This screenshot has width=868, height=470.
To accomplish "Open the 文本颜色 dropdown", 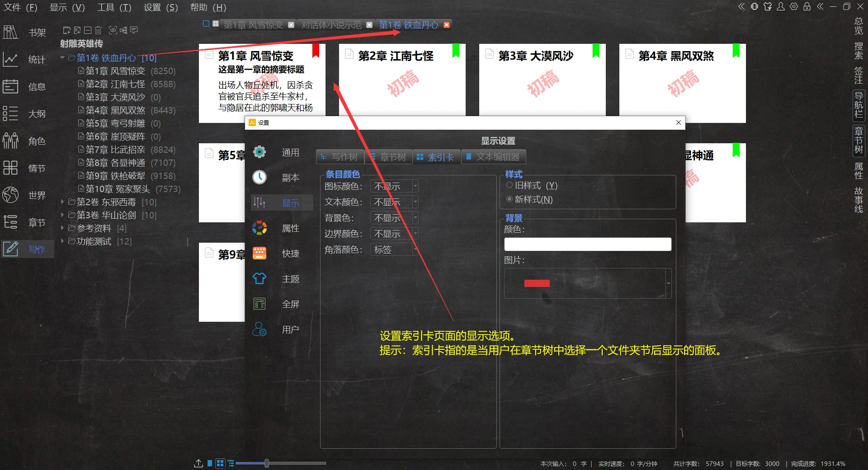I will (394, 202).
